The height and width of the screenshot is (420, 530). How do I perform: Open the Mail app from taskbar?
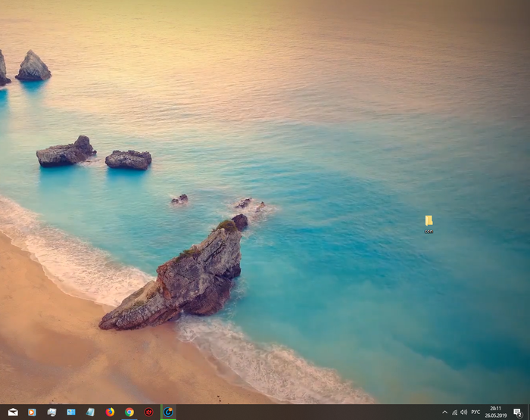point(13,412)
